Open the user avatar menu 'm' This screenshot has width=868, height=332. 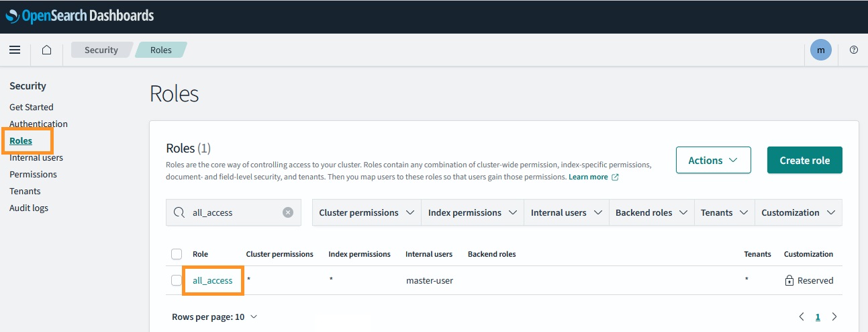(x=820, y=50)
